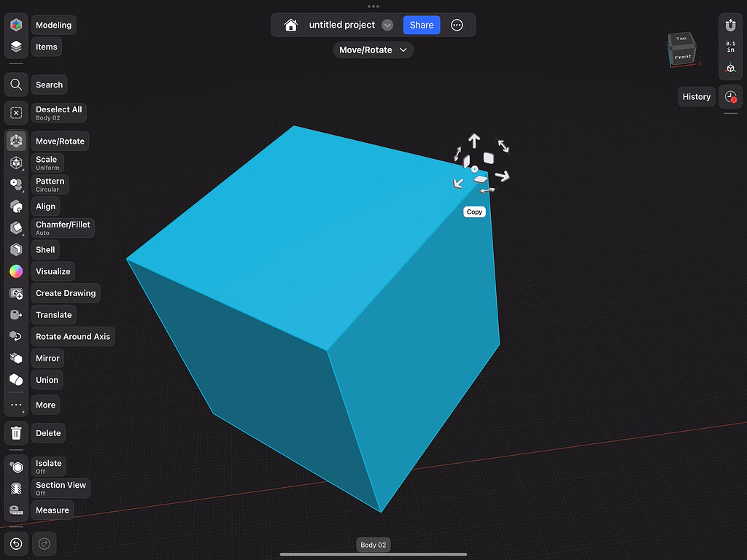The width and height of the screenshot is (747, 560).
Task: Activate the Mirror tool icon
Action: (x=15, y=358)
